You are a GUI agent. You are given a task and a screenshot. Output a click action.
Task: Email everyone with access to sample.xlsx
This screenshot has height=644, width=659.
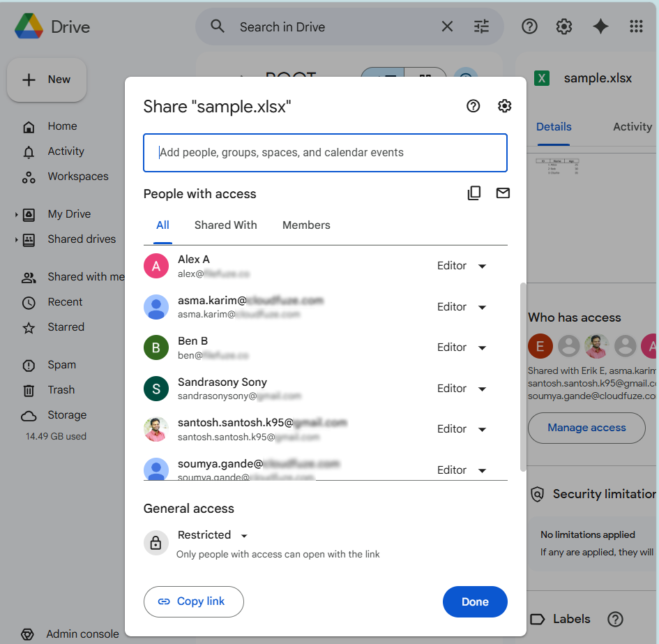click(503, 193)
